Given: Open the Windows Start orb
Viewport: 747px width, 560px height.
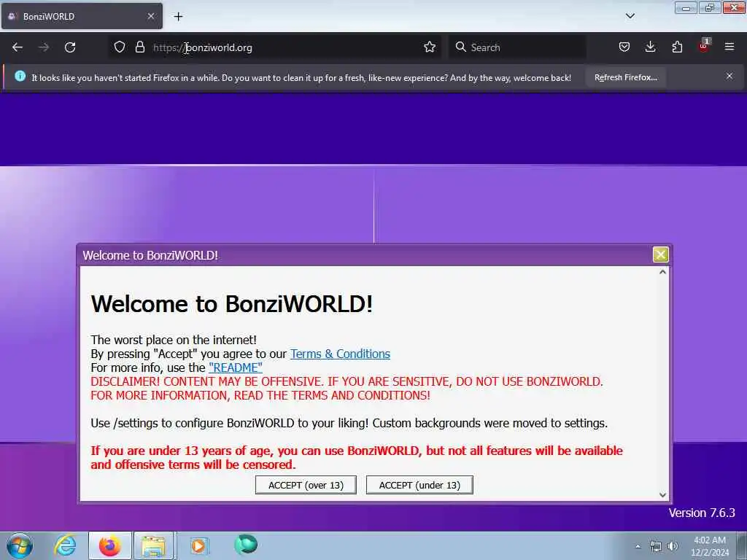Looking at the screenshot, I should coord(20,545).
